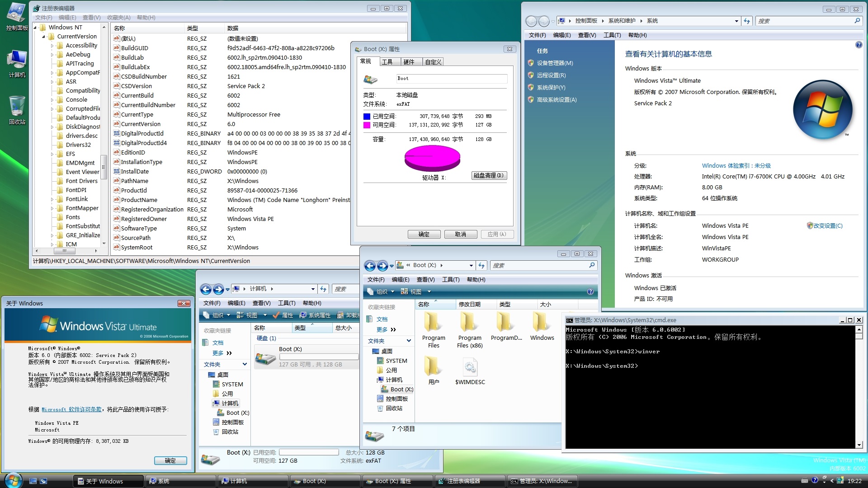Click the help icon in system tray
The image size is (868, 488).
point(815,480)
